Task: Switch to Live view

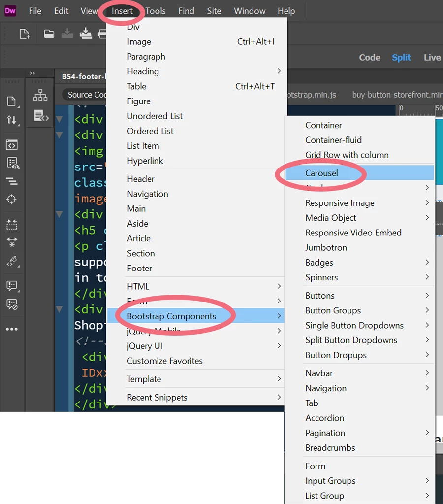Action: 432,57
